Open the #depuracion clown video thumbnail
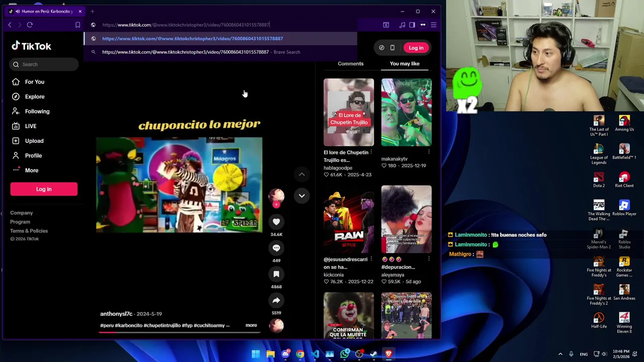This screenshot has height=362, width=644. [406, 219]
